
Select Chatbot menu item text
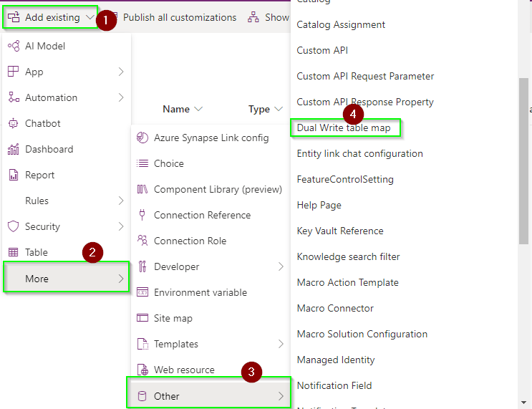[43, 123]
